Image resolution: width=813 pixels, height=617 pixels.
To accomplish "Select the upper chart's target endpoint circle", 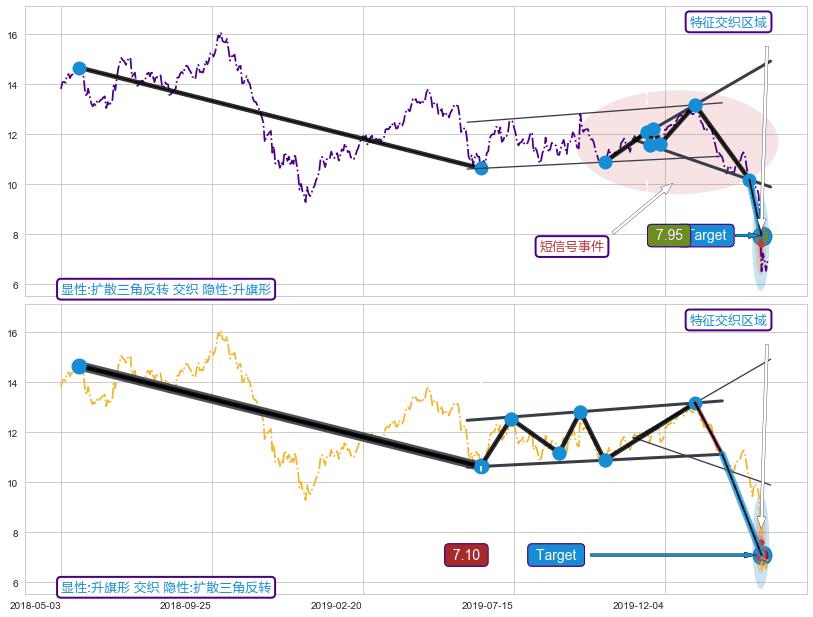I will [763, 237].
